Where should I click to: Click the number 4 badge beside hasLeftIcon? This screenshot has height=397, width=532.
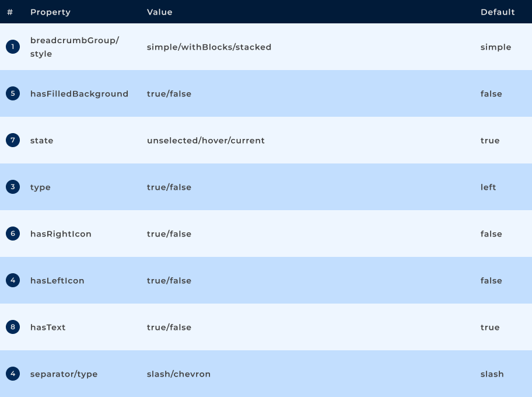13,280
